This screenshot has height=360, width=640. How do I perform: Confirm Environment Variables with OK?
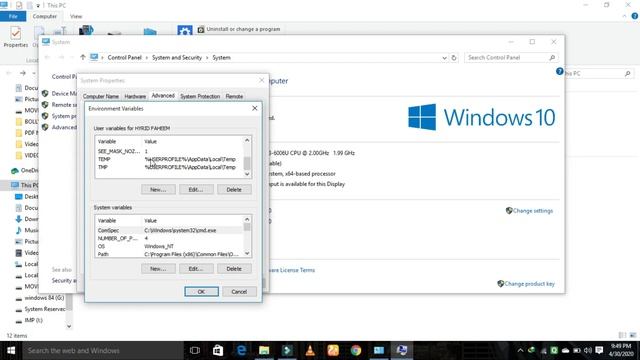(x=201, y=291)
